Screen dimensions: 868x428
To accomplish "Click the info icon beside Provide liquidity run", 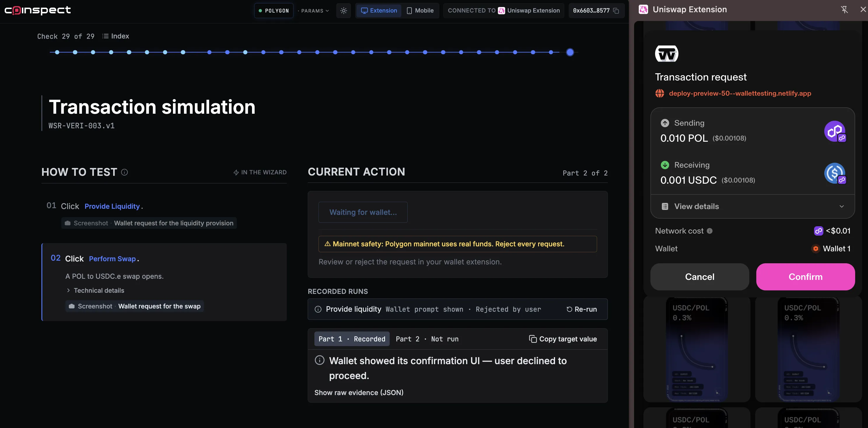I will [318, 309].
